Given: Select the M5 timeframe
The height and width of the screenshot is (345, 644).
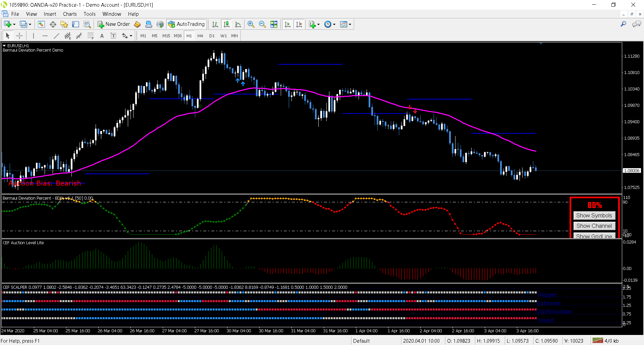Looking at the screenshot, I should click(x=155, y=36).
